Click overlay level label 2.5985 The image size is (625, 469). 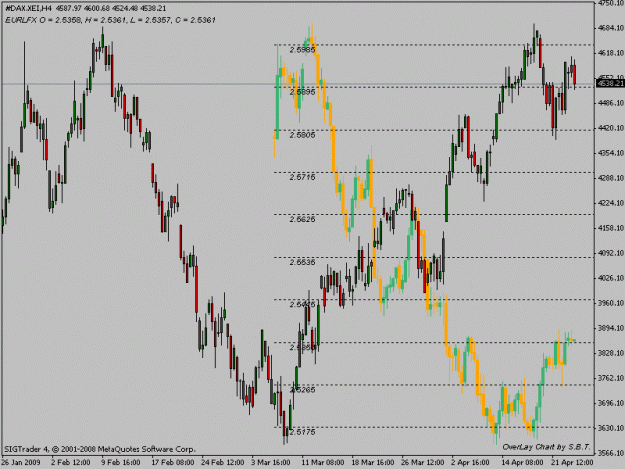coord(302,50)
